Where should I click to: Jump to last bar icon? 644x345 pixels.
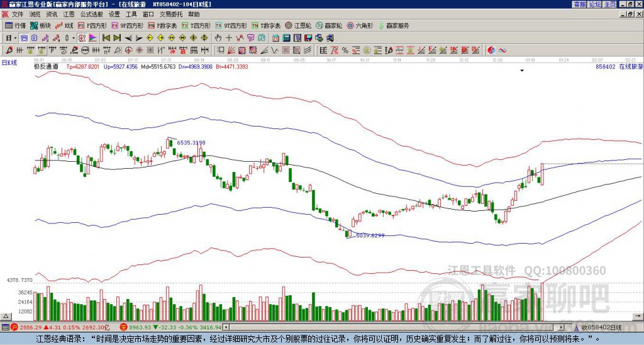coord(117,38)
